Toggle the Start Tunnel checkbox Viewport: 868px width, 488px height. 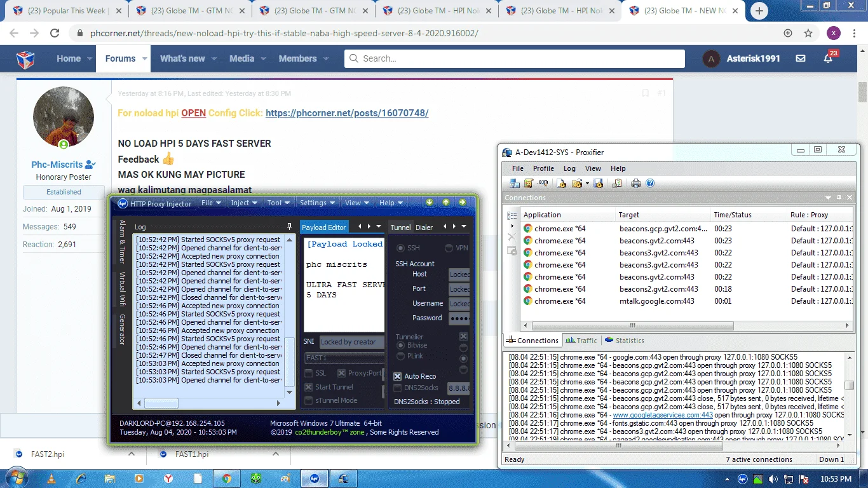click(309, 387)
